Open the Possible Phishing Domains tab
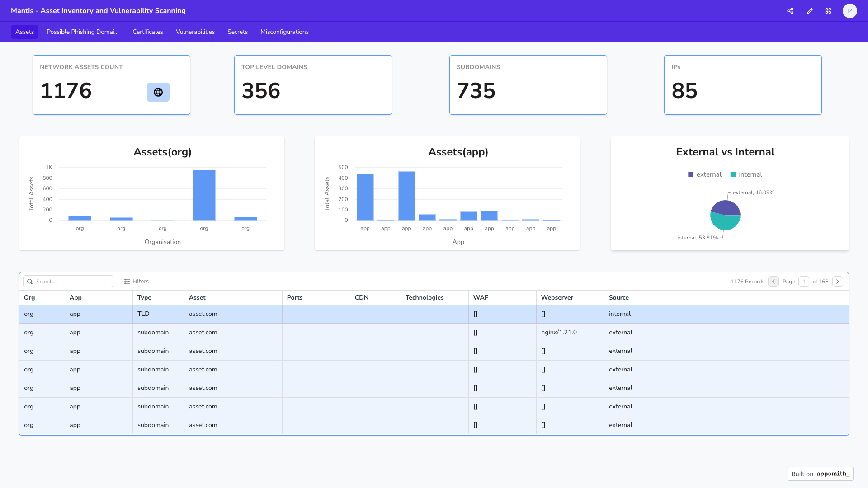868x488 pixels. pos(82,32)
